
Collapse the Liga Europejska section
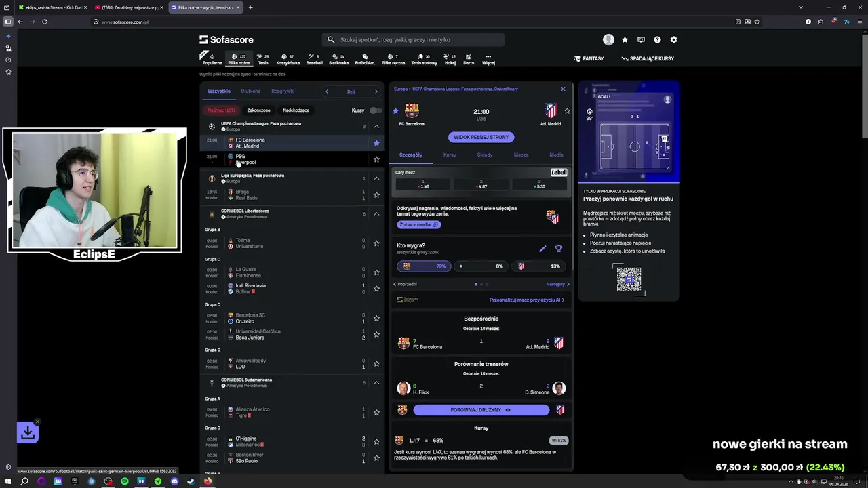[376, 178]
